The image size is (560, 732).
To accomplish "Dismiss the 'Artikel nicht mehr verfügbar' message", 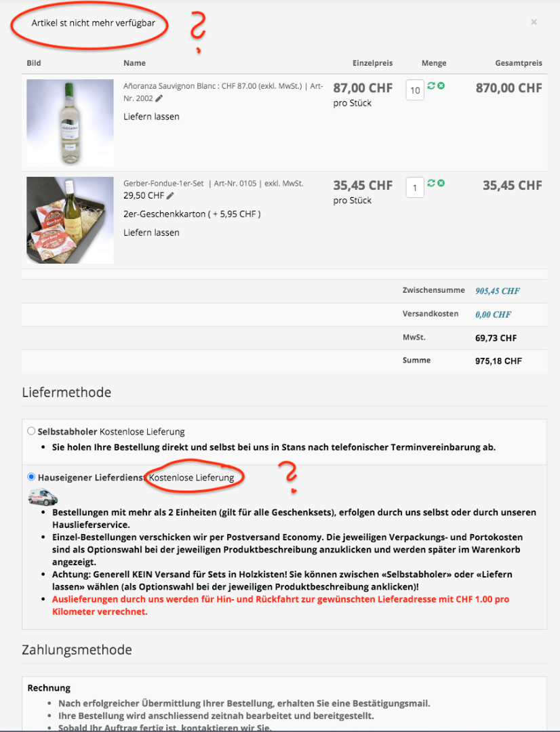I will click(534, 22).
